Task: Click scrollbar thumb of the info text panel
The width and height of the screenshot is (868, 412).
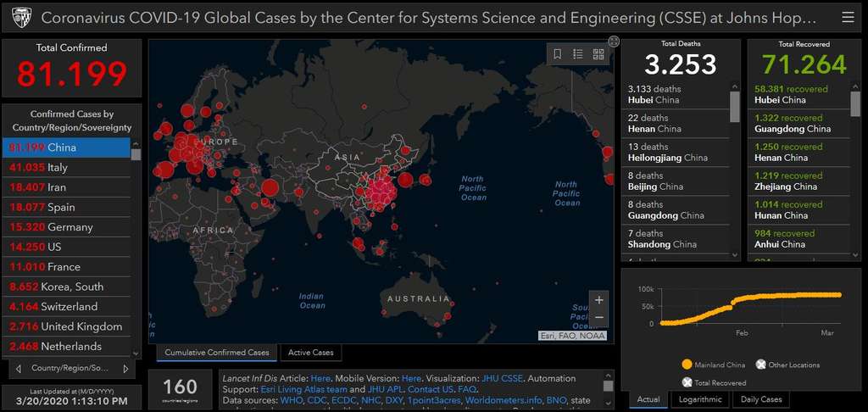Action: tap(608, 386)
